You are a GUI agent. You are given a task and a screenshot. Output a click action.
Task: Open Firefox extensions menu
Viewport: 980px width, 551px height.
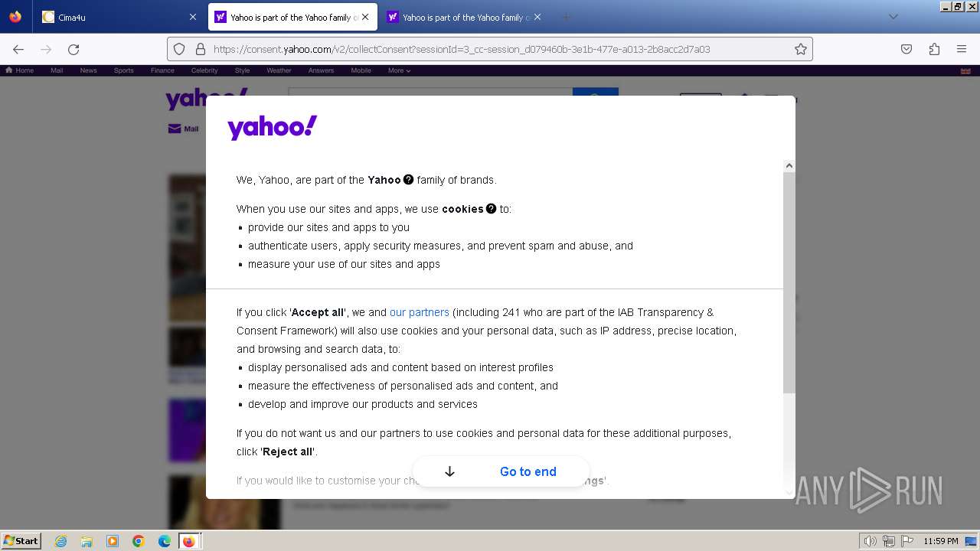(934, 49)
